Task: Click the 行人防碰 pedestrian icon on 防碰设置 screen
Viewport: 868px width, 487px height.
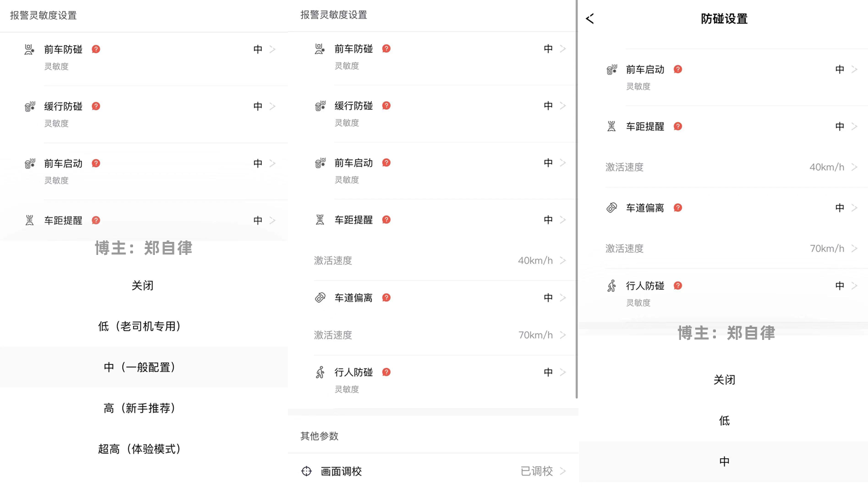Action: point(612,286)
